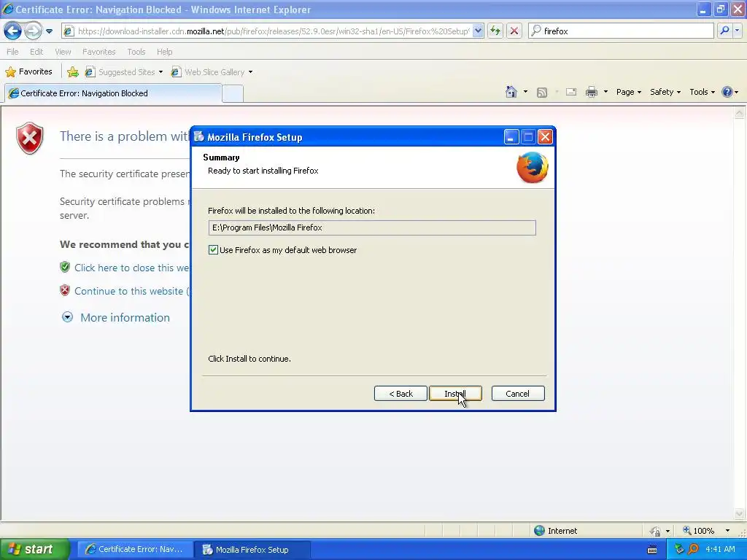Click the magnifier tray icon
The image size is (747, 560).
coord(693,550)
